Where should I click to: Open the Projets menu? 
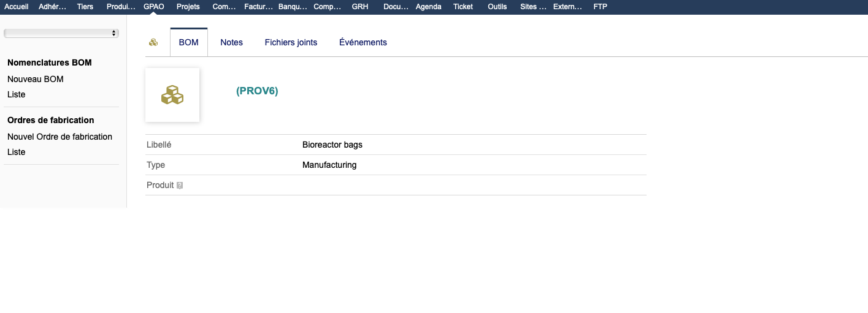[188, 6]
